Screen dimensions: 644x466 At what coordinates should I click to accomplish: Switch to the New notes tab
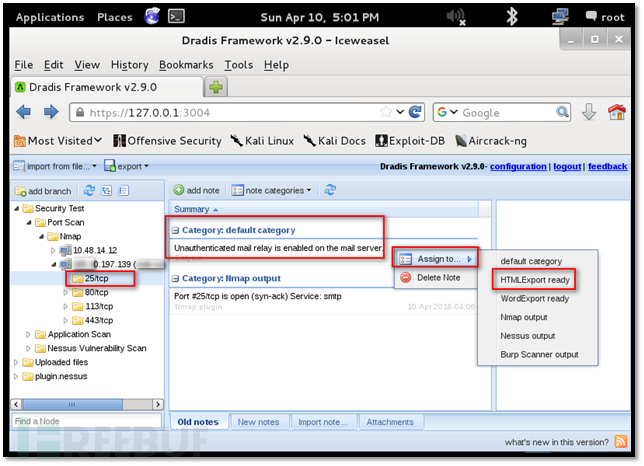click(258, 422)
